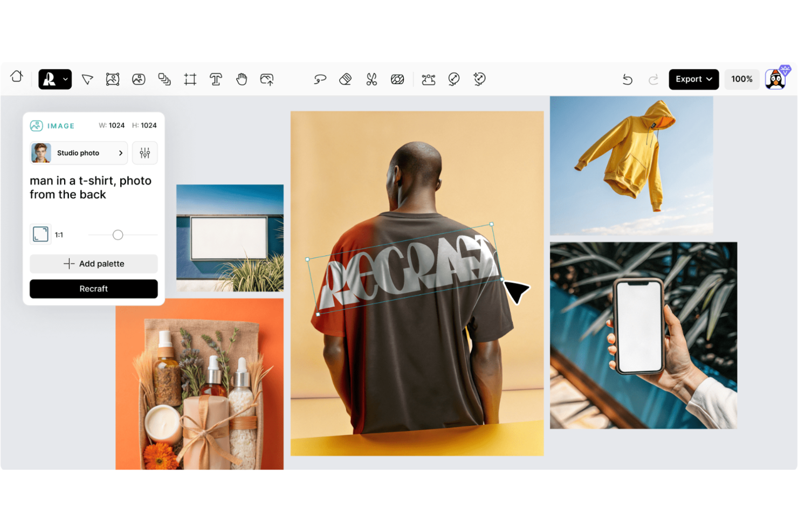Click the remove background icon

point(397,80)
